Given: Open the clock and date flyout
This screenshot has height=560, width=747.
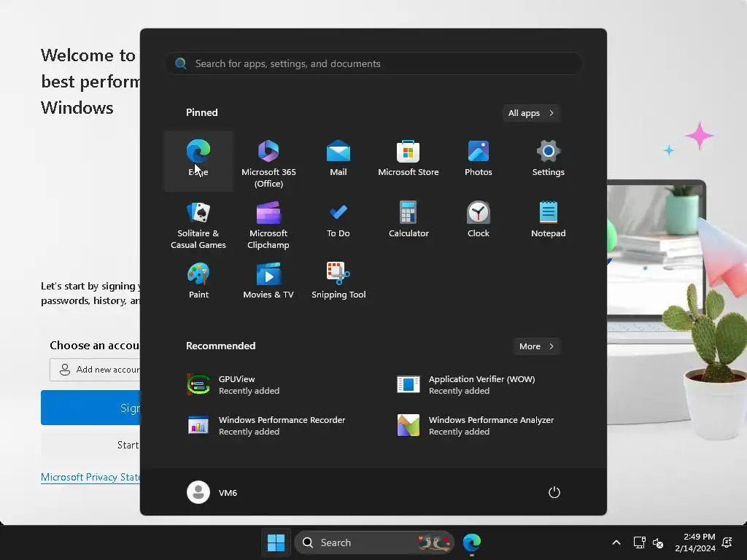Looking at the screenshot, I should [694, 542].
